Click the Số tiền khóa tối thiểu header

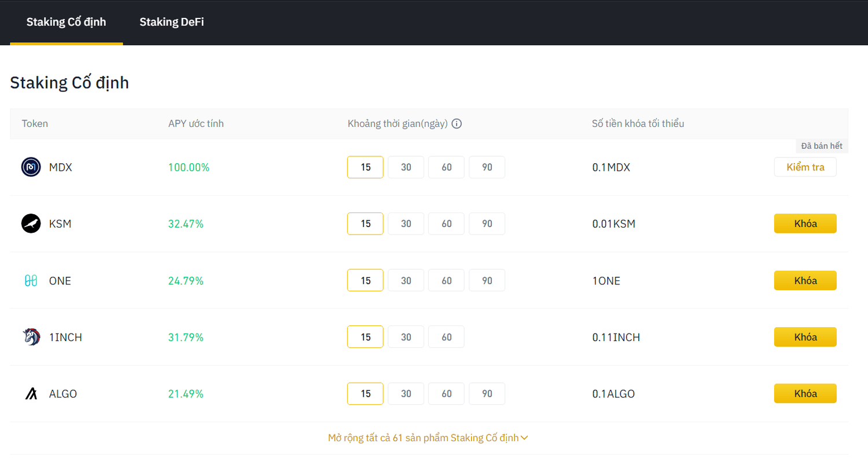pos(638,123)
